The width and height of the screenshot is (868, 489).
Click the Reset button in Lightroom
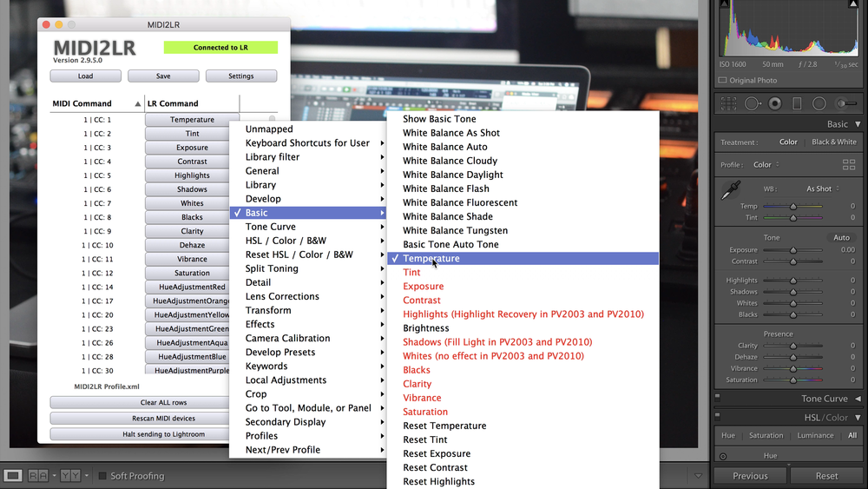[826, 476]
